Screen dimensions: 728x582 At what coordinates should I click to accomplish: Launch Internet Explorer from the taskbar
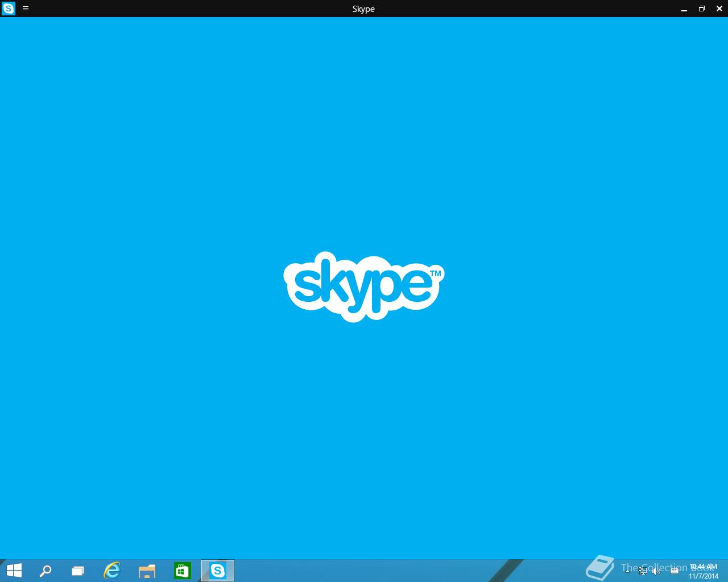(x=112, y=571)
